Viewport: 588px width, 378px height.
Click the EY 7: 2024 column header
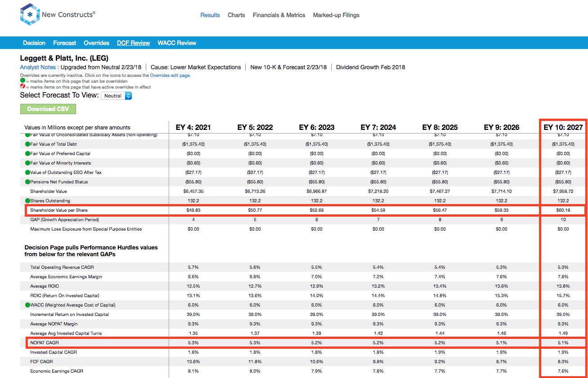tap(378, 127)
